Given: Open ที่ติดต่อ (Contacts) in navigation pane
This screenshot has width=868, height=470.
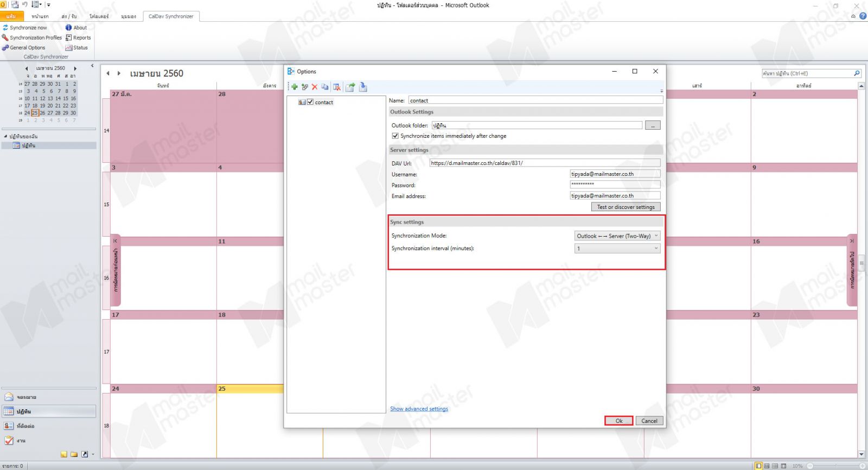Looking at the screenshot, I should click(49, 426).
